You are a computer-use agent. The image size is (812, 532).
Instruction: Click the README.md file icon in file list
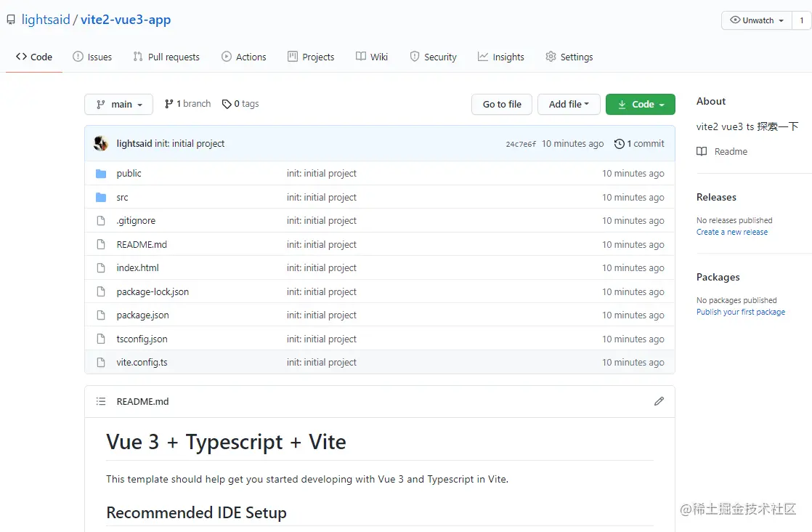(101, 244)
